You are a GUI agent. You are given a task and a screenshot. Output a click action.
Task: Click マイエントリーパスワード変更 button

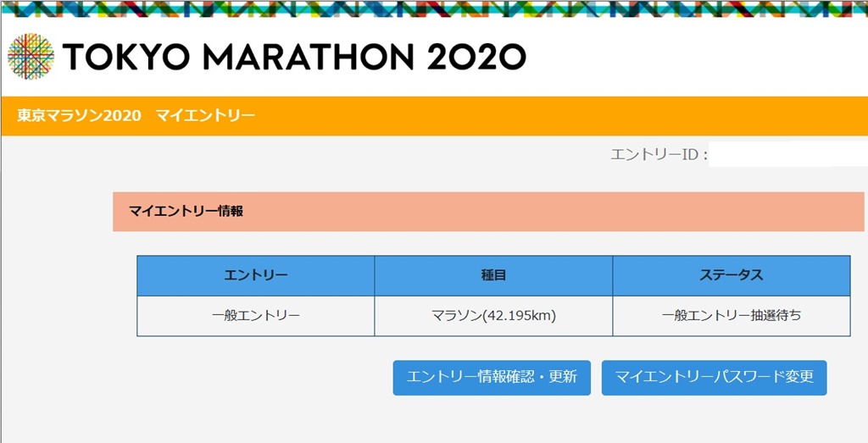click(x=714, y=378)
